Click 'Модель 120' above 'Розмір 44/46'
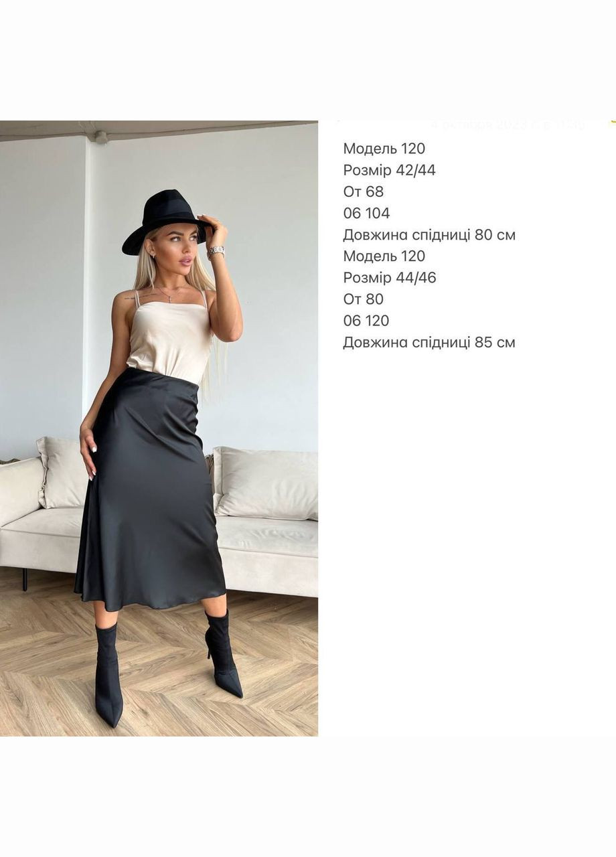Viewport: 616px width, 857px height. click(384, 256)
